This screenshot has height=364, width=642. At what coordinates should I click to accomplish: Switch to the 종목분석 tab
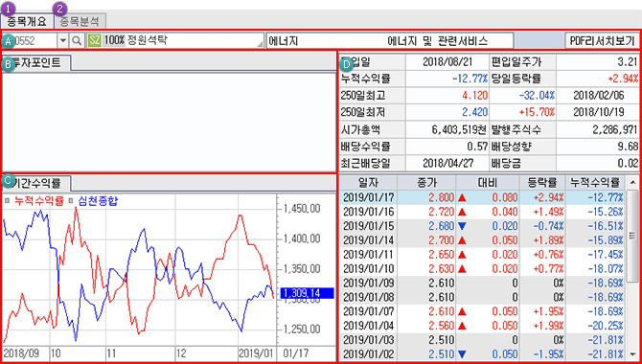80,21
